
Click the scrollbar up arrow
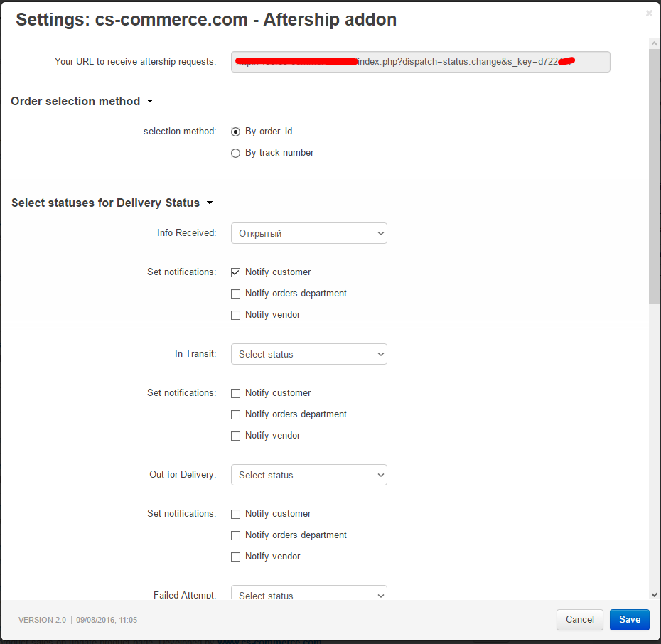(654, 43)
